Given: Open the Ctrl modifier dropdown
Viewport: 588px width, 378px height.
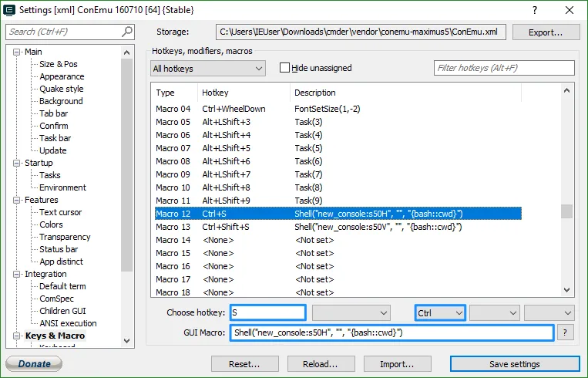Looking at the screenshot, I should click(x=440, y=312).
